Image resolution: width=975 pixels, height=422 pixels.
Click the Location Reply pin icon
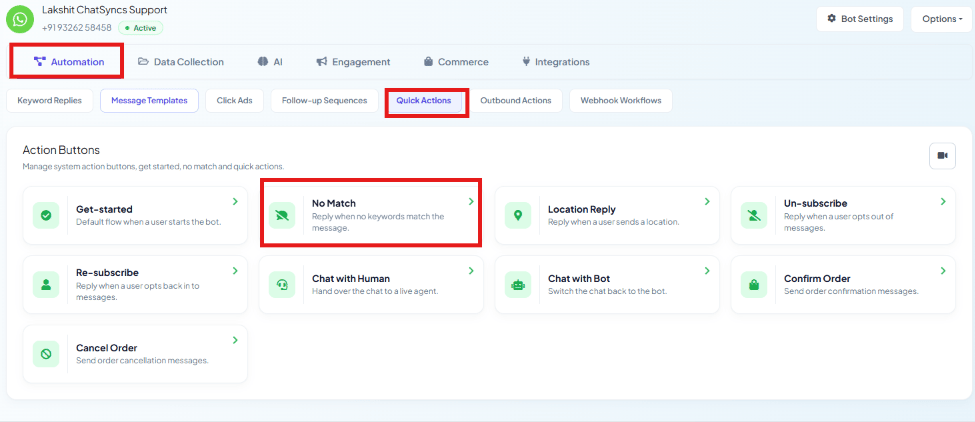pyautogui.click(x=518, y=215)
